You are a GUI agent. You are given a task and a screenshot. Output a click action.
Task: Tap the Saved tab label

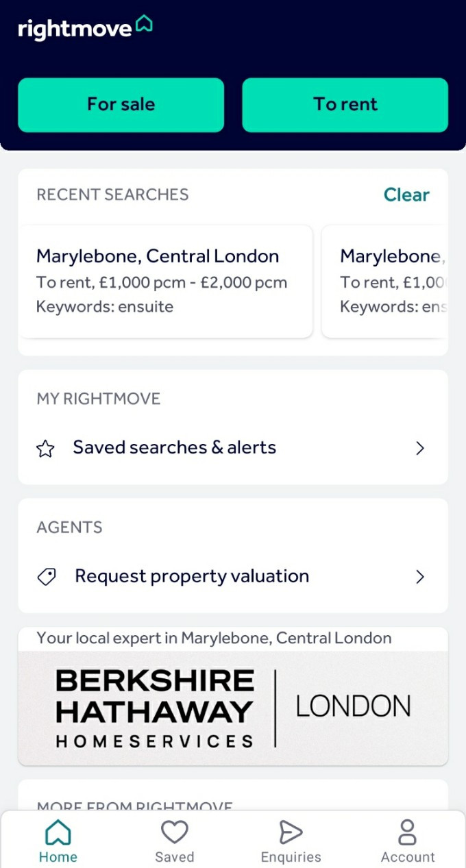(174, 857)
